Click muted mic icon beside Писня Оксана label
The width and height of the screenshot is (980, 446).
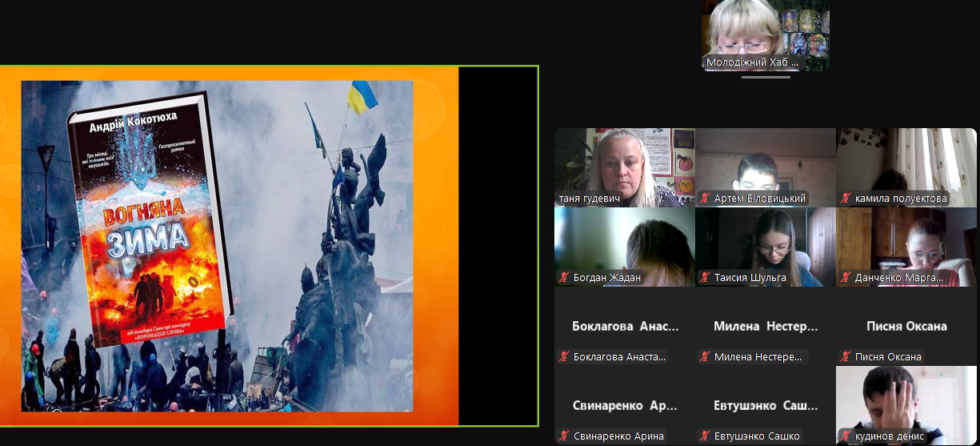click(x=846, y=357)
